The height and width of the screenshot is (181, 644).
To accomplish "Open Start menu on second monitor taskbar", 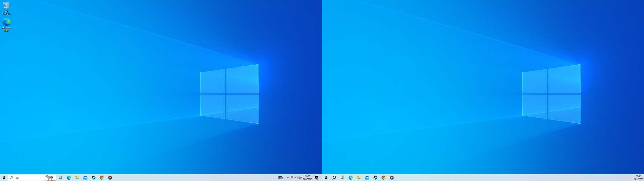I will click(326, 178).
